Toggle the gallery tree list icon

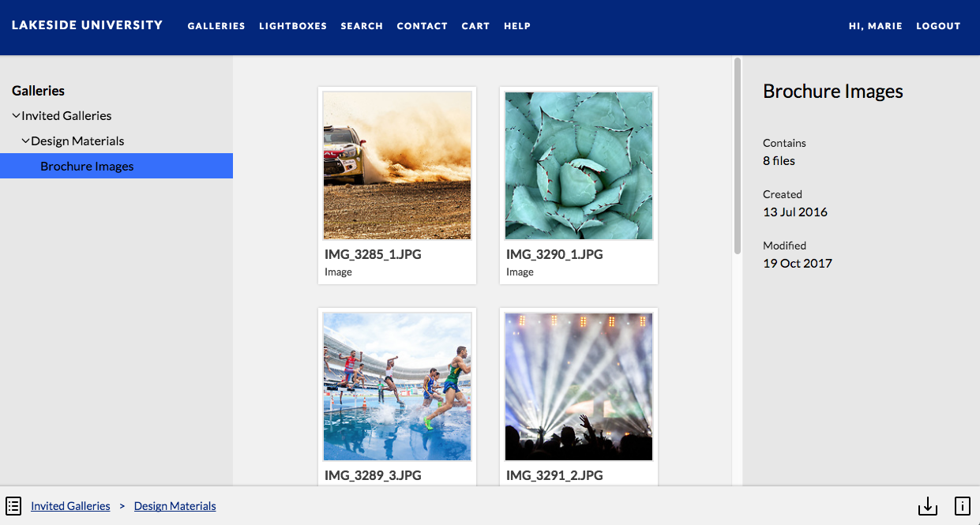click(x=13, y=506)
